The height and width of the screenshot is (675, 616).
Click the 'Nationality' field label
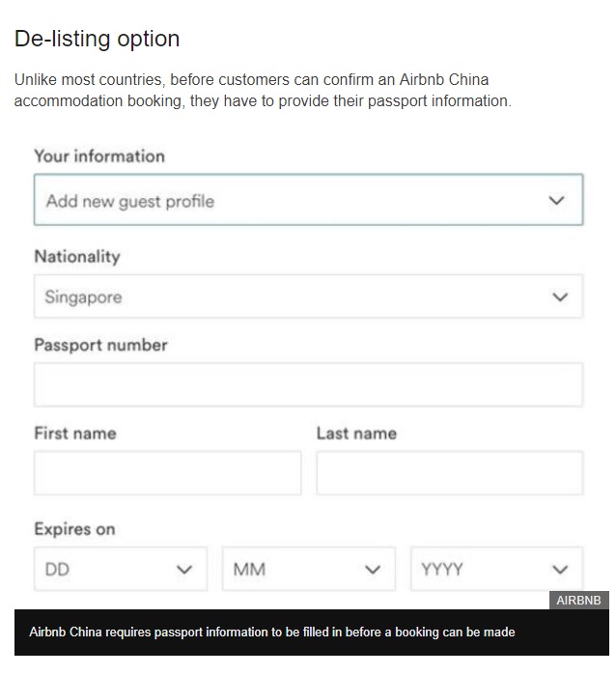click(77, 257)
